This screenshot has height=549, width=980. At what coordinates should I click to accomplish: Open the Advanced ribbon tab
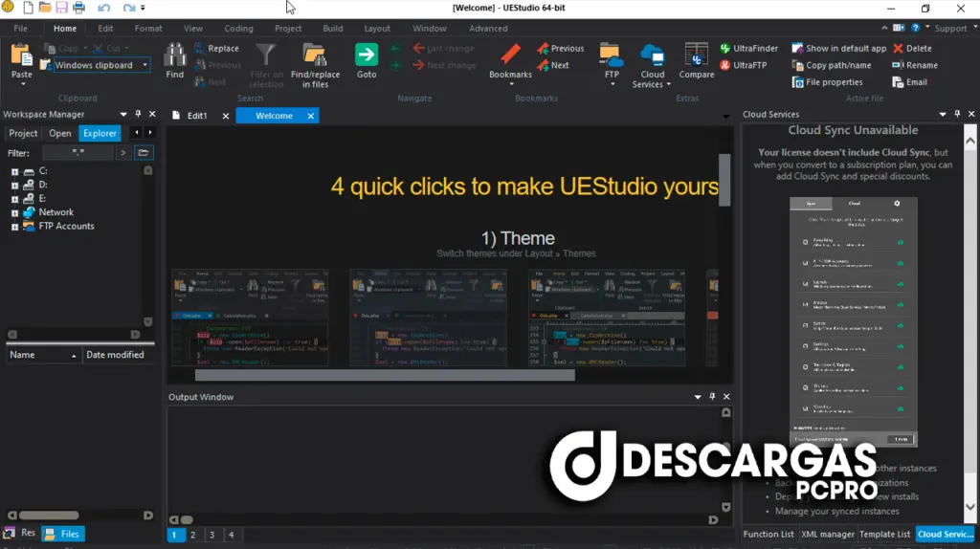pyautogui.click(x=488, y=28)
